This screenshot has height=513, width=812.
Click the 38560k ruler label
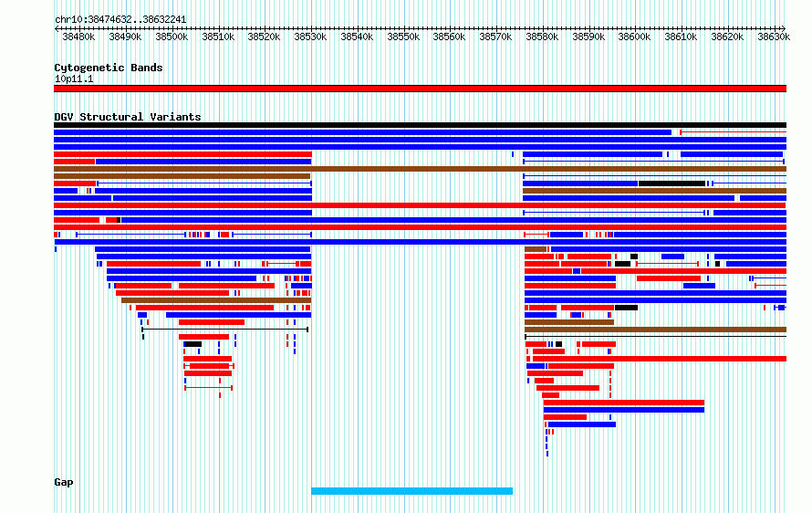tap(449, 37)
